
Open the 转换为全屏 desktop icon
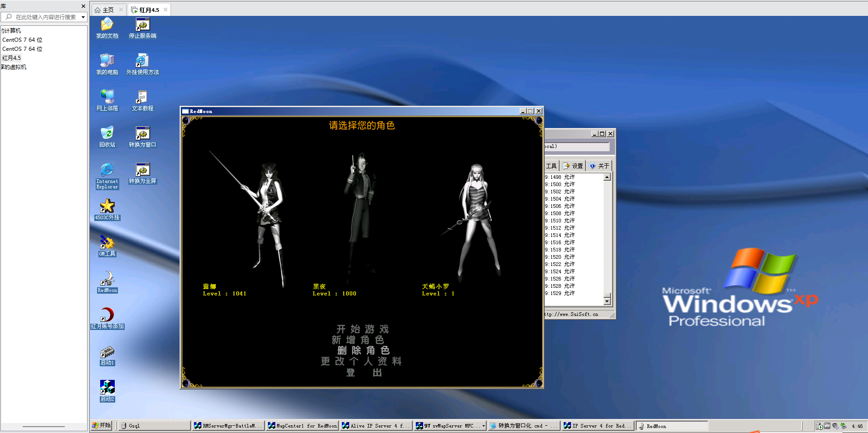[142, 171]
